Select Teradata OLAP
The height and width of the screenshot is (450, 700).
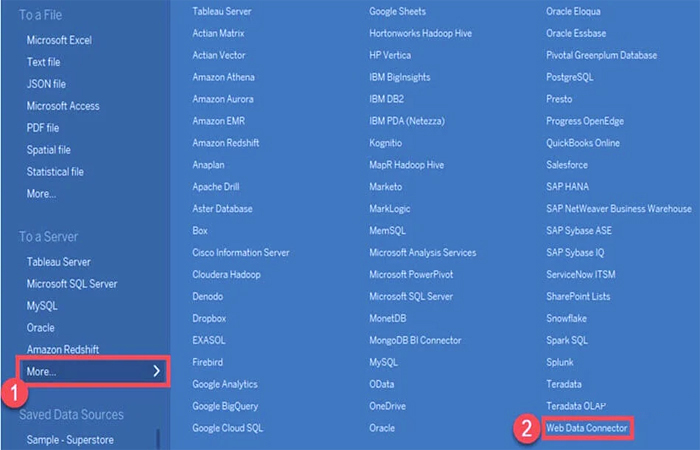pos(575,406)
